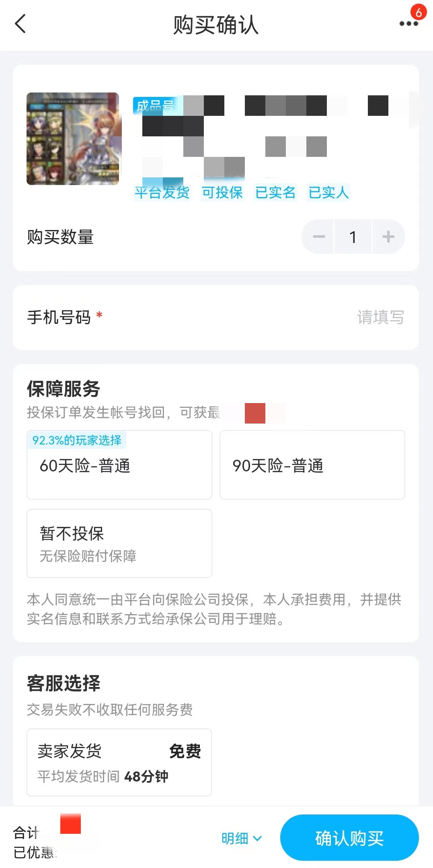The height and width of the screenshot is (868, 433).
Task: Enter phone number in 手机号码 field
Action: click(380, 317)
